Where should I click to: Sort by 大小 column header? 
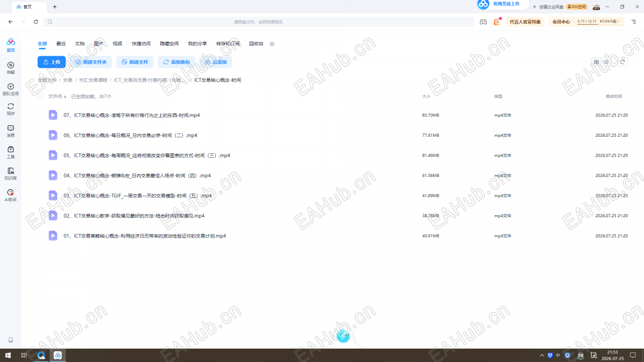[426, 97]
